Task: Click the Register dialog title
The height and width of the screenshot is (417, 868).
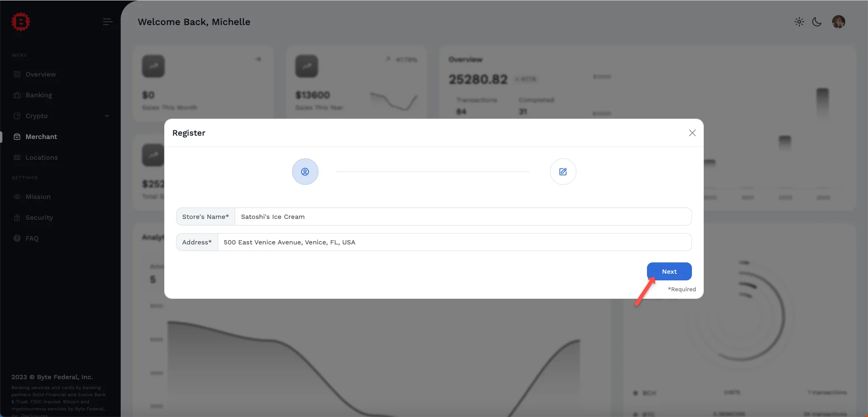Action: 189,133
